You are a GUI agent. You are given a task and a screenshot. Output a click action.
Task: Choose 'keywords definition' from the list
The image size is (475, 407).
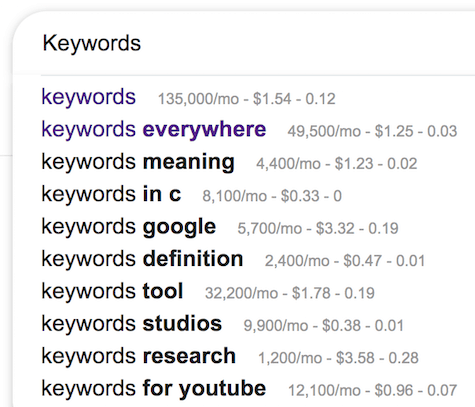click(x=142, y=259)
